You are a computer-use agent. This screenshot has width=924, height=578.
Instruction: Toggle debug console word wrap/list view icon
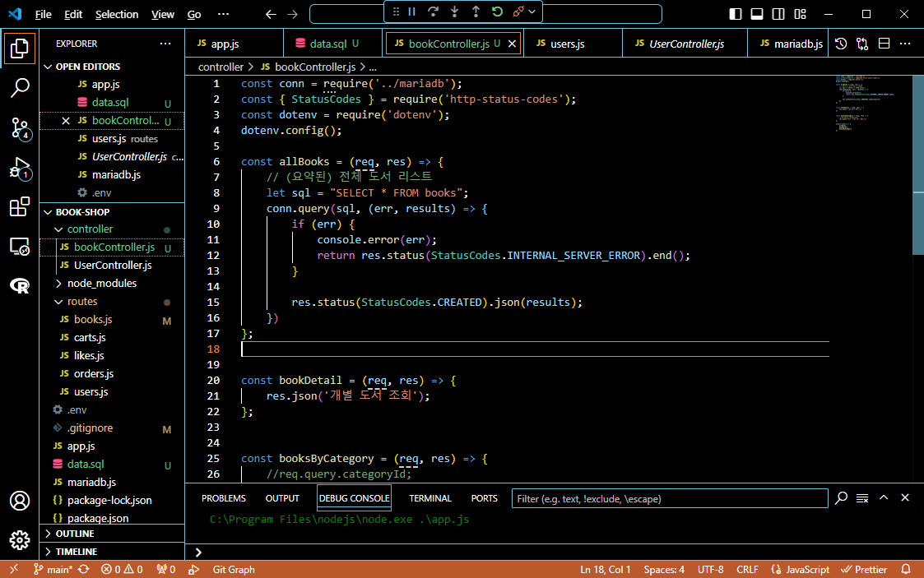point(862,498)
